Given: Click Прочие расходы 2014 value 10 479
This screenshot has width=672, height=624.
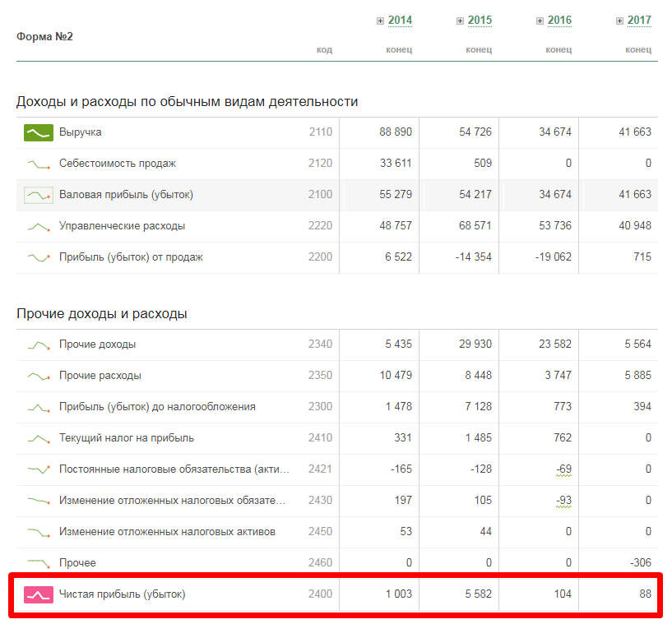Looking at the screenshot, I should (x=396, y=375).
